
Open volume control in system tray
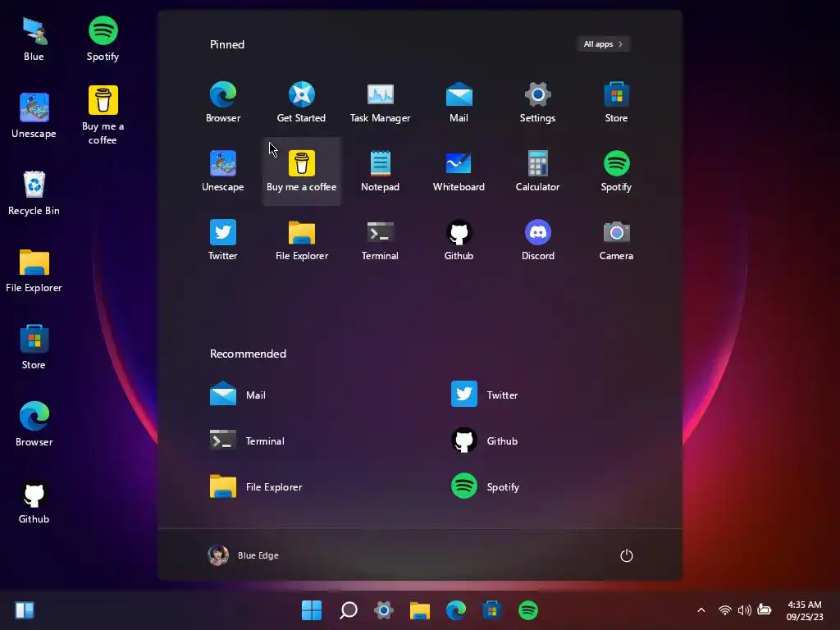pos(744,610)
